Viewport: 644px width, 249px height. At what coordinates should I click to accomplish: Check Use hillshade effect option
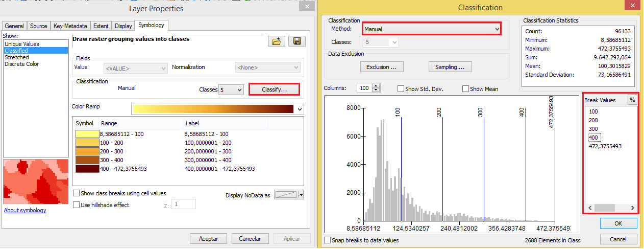(77, 205)
